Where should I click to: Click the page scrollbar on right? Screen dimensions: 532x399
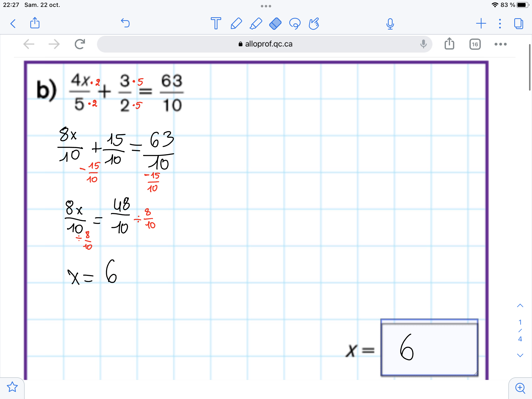click(x=530, y=68)
